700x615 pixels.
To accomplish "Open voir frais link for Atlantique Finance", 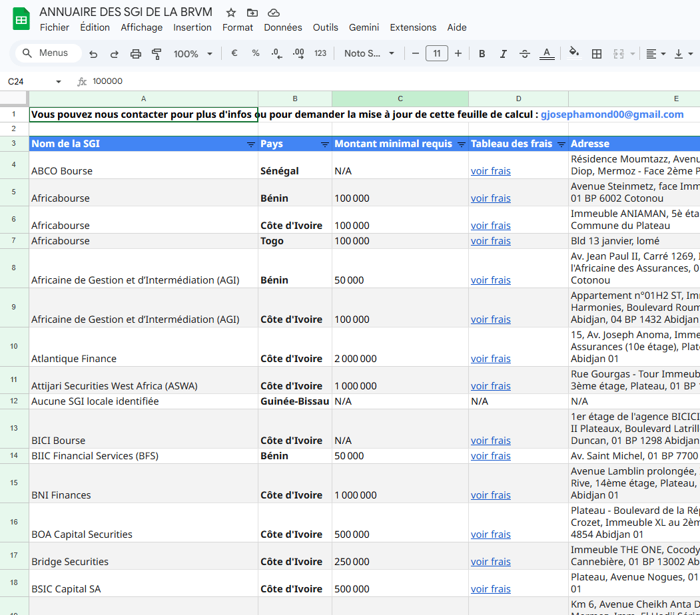I will tap(491, 359).
